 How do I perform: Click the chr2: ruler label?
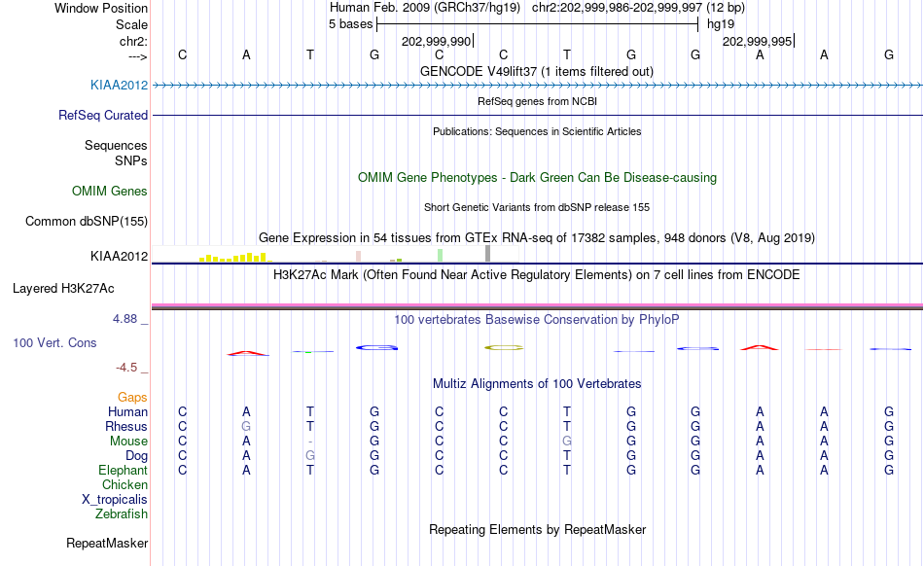[134, 41]
